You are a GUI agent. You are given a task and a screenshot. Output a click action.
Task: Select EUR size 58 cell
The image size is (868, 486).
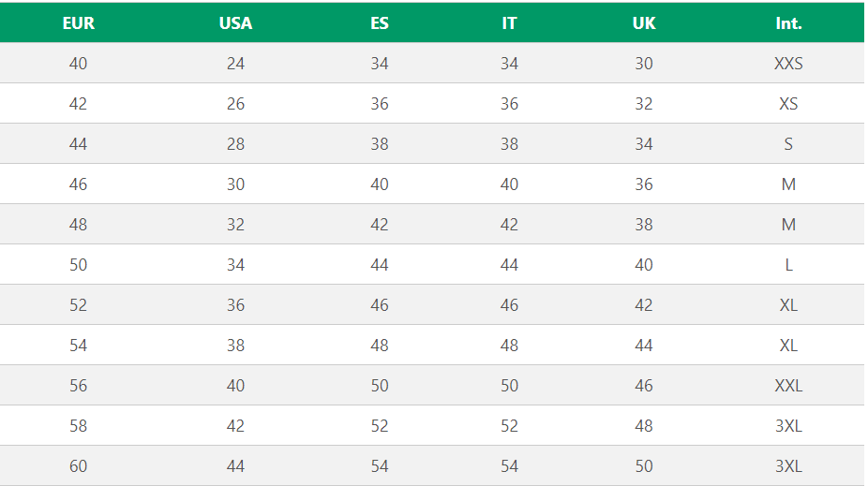[78, 426]
